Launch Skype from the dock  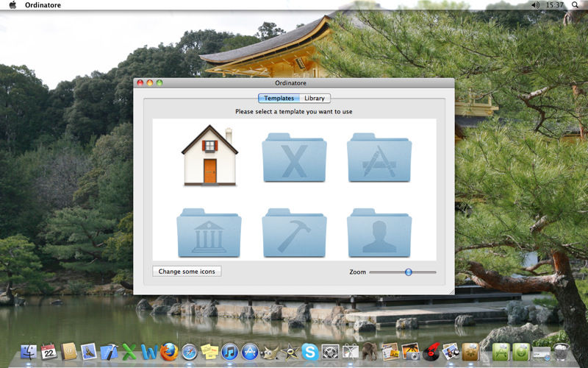tap(310, 352)
